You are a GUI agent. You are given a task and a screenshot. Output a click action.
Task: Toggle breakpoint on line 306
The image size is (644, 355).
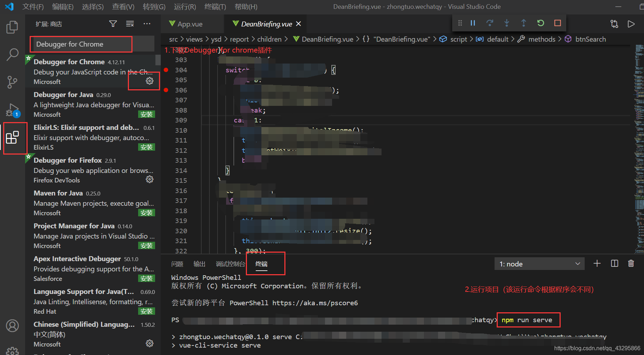pyautogui.click(x=166, y=90)
